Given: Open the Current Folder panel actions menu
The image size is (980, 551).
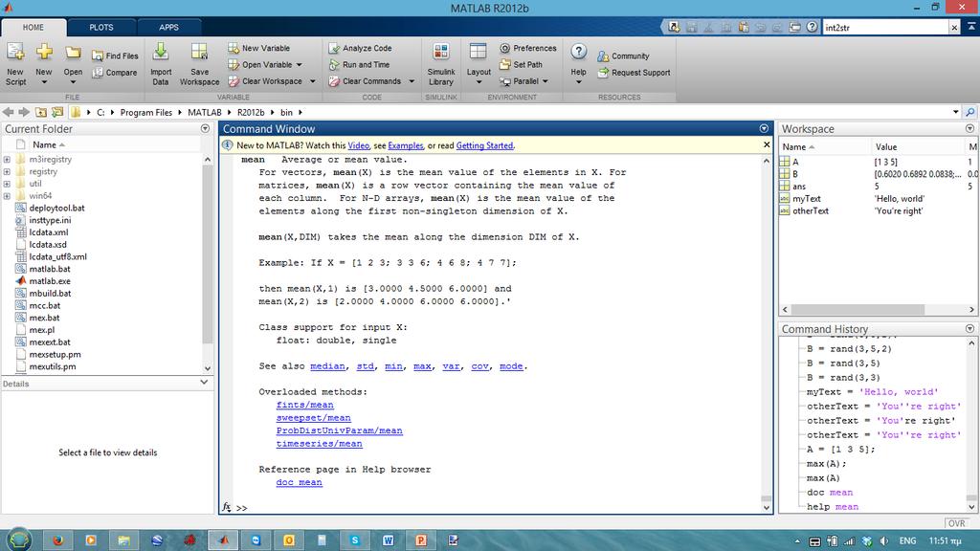Looking at the screenshot, I should (205, 129).
